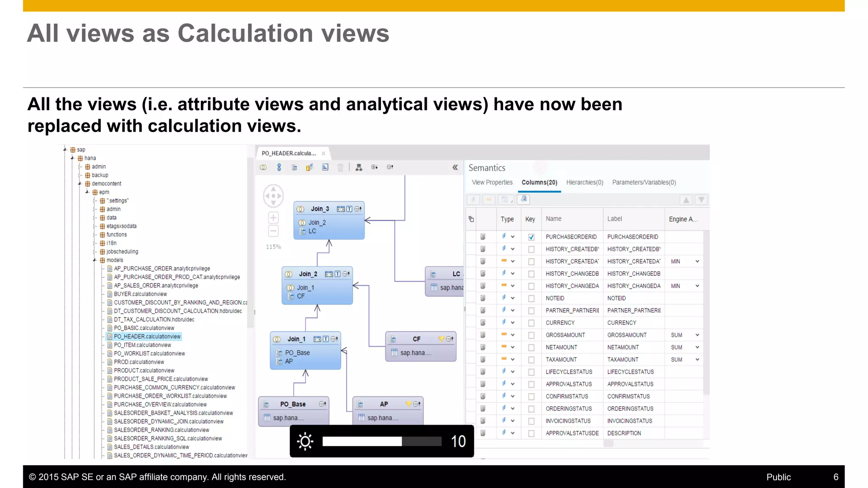This screenshot has width=868, height=488.
Task: Click the Join_3 node text-mode T icon
Action: click(x=349, y=209)
